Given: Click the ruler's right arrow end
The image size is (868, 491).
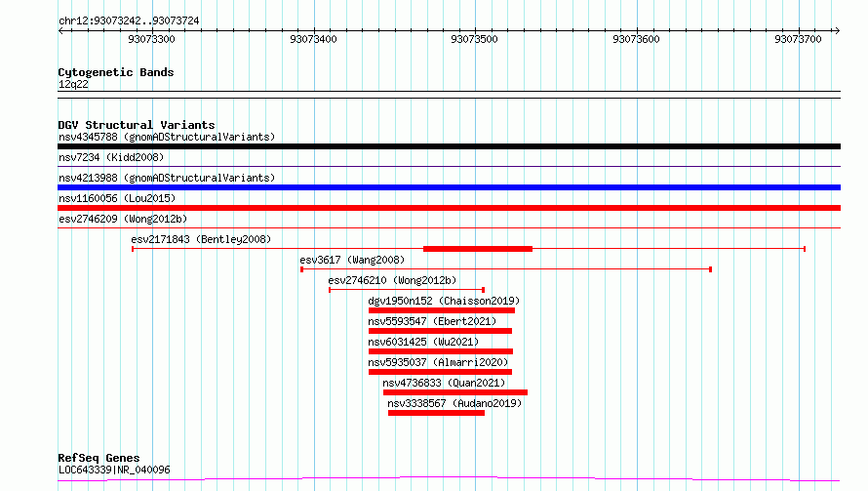Looking at the screenshot, I should pos(837,30).
